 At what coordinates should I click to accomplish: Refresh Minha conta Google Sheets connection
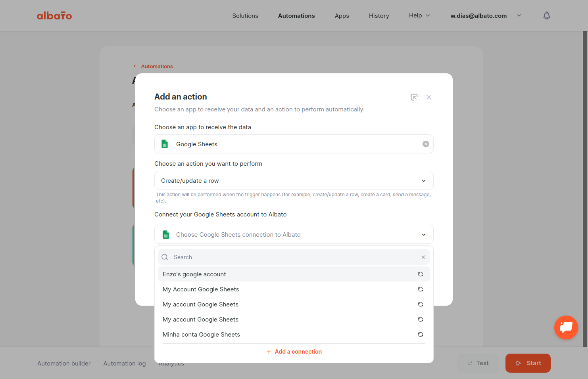tap(421, 334)
